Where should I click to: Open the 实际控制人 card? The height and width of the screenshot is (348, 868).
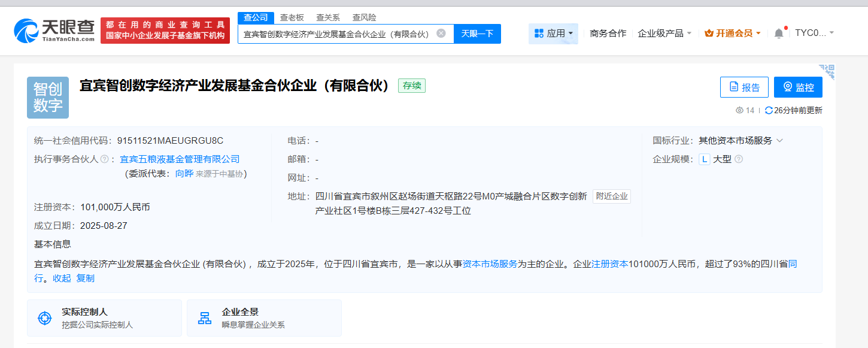[104, 318]
